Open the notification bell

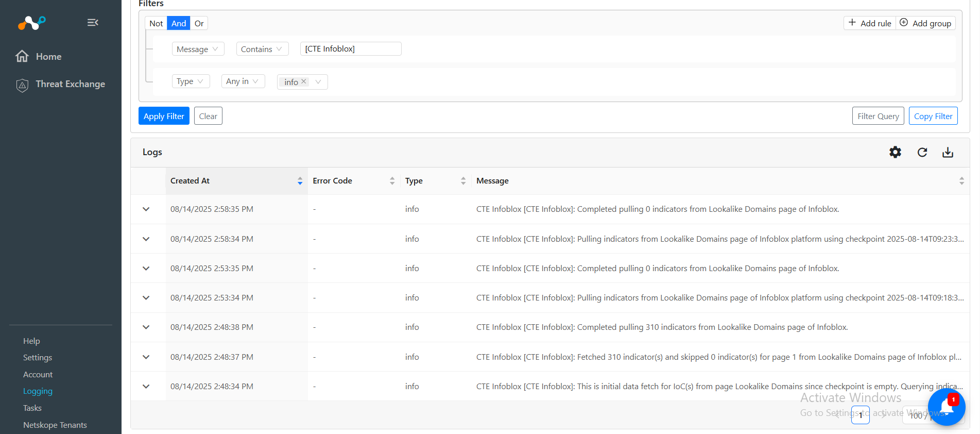(x=947, y=407)
